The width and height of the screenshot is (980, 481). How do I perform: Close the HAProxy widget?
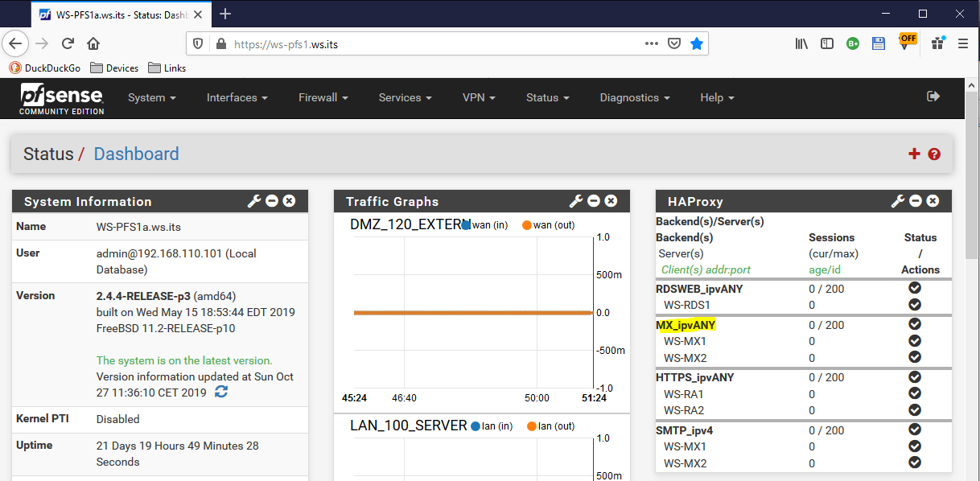tap(933, 201)
